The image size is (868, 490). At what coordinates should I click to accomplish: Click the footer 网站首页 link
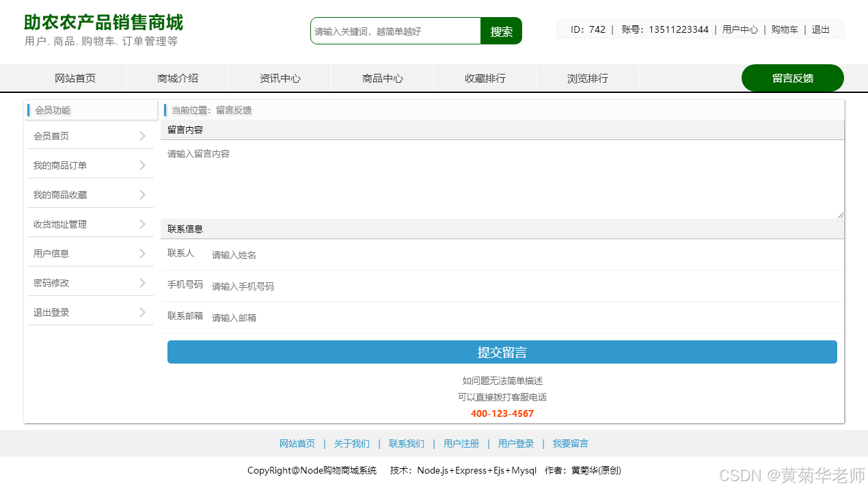(x=297, y=444)
